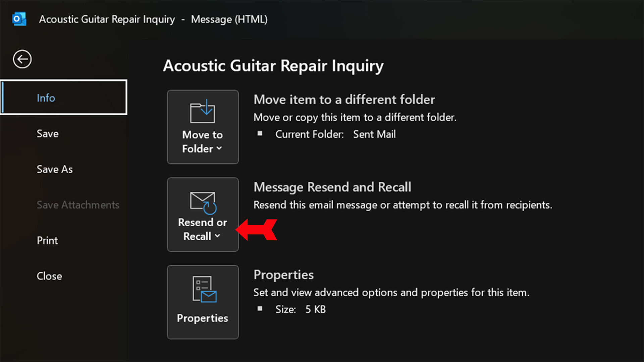Choose Close in the left menu

pyautogui.click(x=49, y=276)
